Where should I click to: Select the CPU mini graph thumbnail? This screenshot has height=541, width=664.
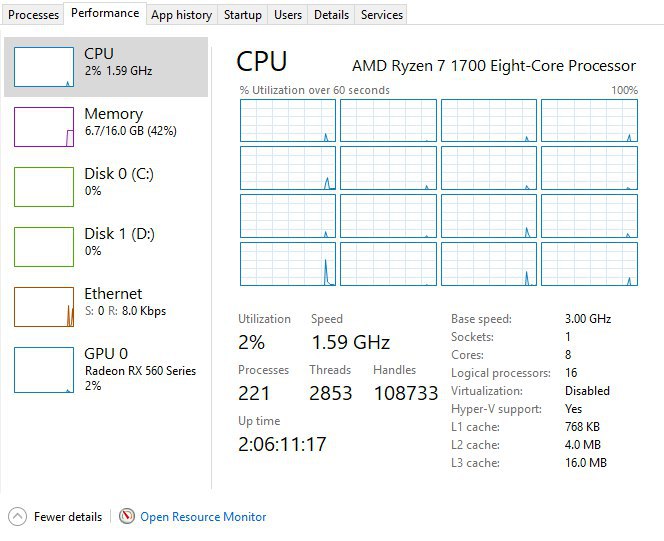44,66
